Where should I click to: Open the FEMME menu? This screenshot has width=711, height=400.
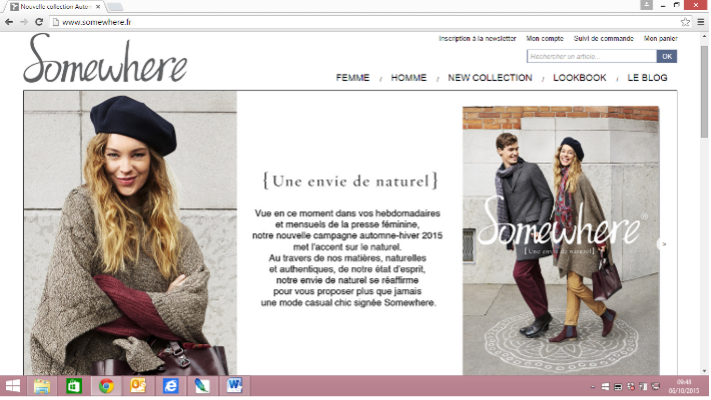352,78
